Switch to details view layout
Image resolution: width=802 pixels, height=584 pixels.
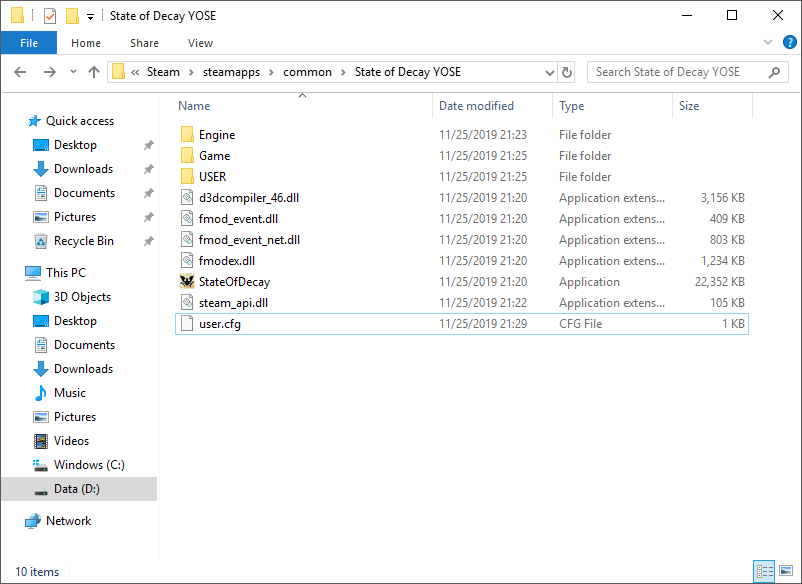point(765,571)
